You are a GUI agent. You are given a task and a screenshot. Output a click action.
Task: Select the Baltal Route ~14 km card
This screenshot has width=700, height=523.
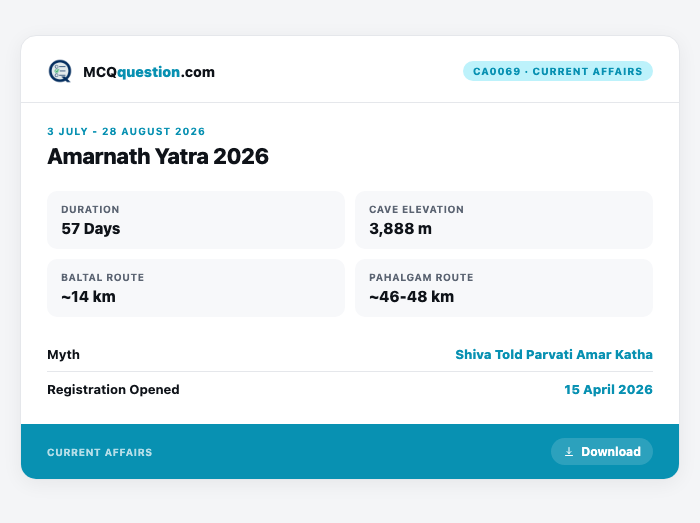[196, 288]
